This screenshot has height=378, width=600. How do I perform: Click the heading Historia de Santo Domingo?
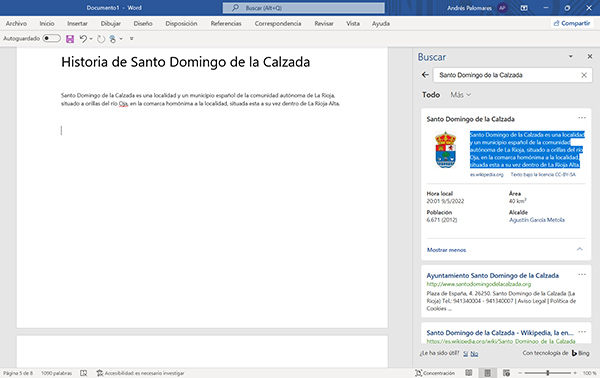(x=186, y=62)
